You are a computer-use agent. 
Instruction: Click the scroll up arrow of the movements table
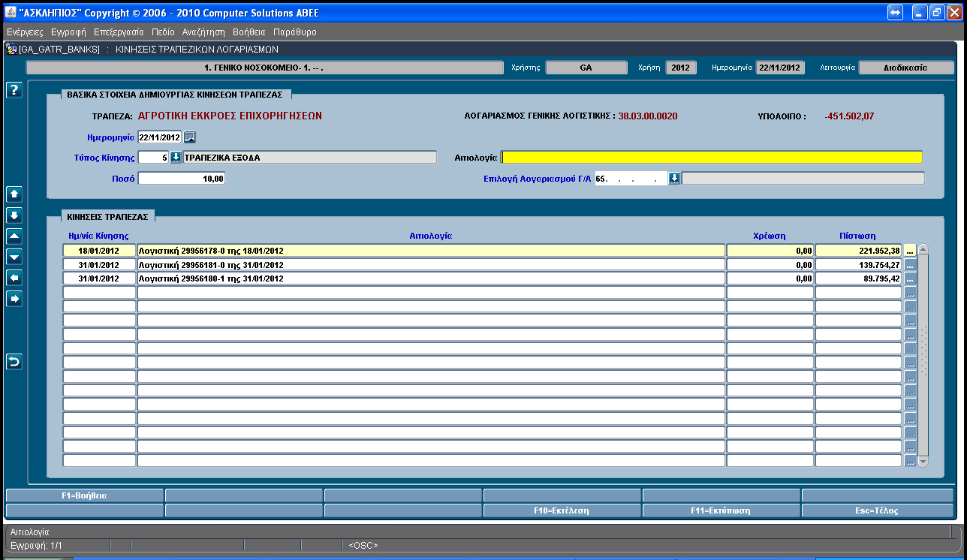pyautogui.click(x=923, y=249)
